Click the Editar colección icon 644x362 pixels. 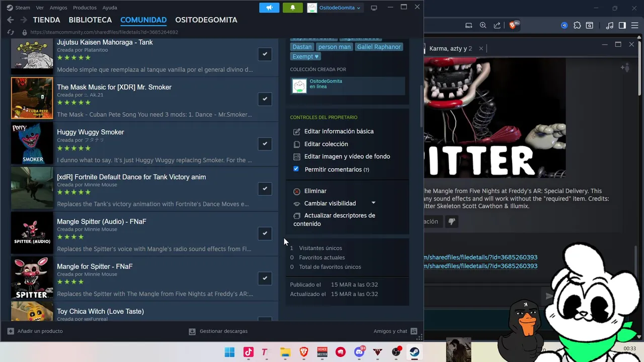(297, 144)
